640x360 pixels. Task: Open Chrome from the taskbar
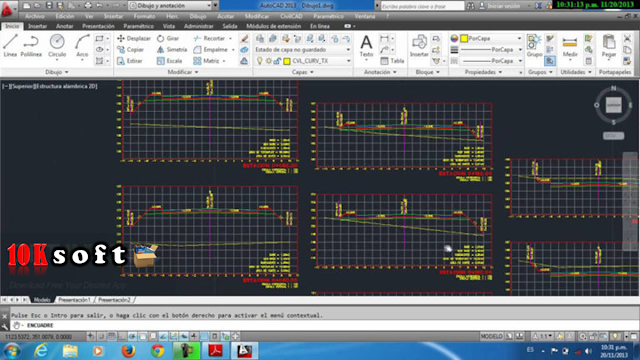point(158,351)
